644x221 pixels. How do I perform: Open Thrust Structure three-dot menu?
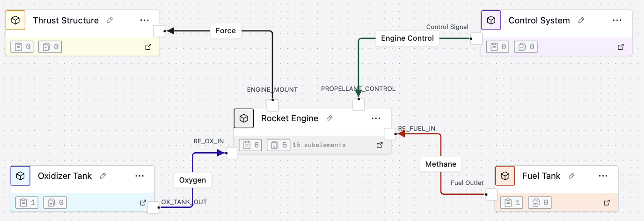coord(144,20)
